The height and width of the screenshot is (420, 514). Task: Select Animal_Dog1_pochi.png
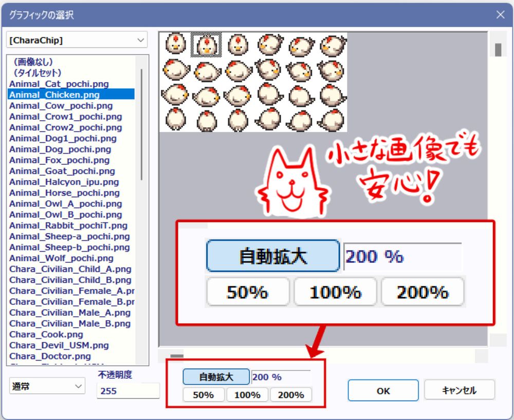tap(71, 138)
